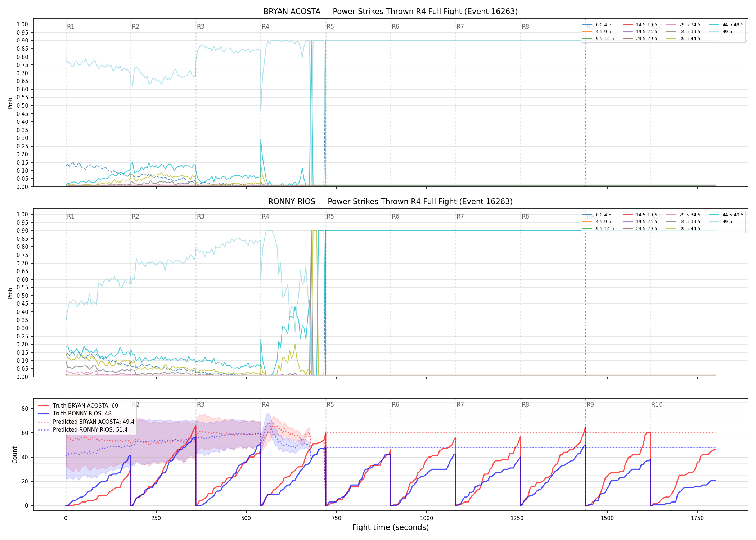
Task: Click 'Predicted RONNY RIOS: 51.4' legend entry
Action: point(83,429)
